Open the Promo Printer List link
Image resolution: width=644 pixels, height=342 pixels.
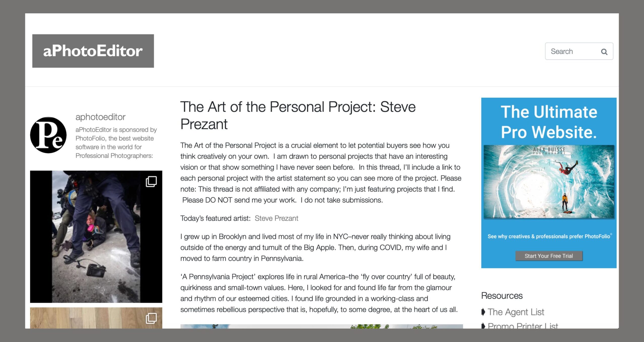pos(523,326)
